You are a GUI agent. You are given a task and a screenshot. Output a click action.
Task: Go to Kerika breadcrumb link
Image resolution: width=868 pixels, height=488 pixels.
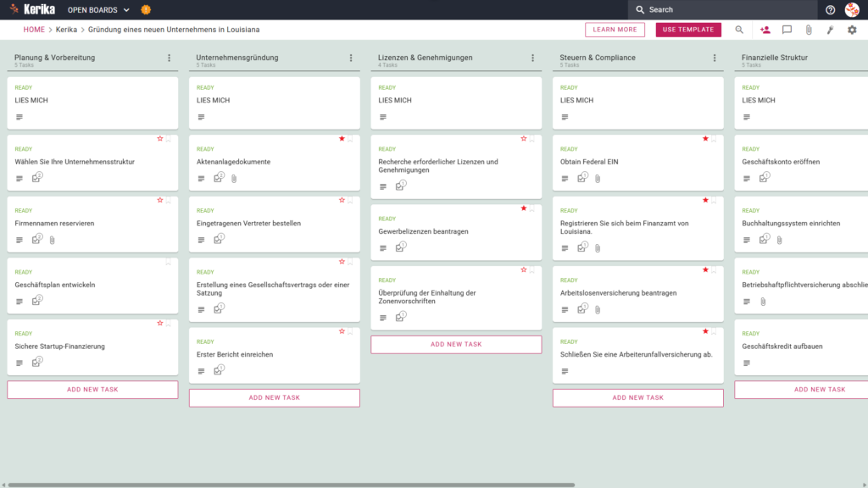tap(66, 30)
